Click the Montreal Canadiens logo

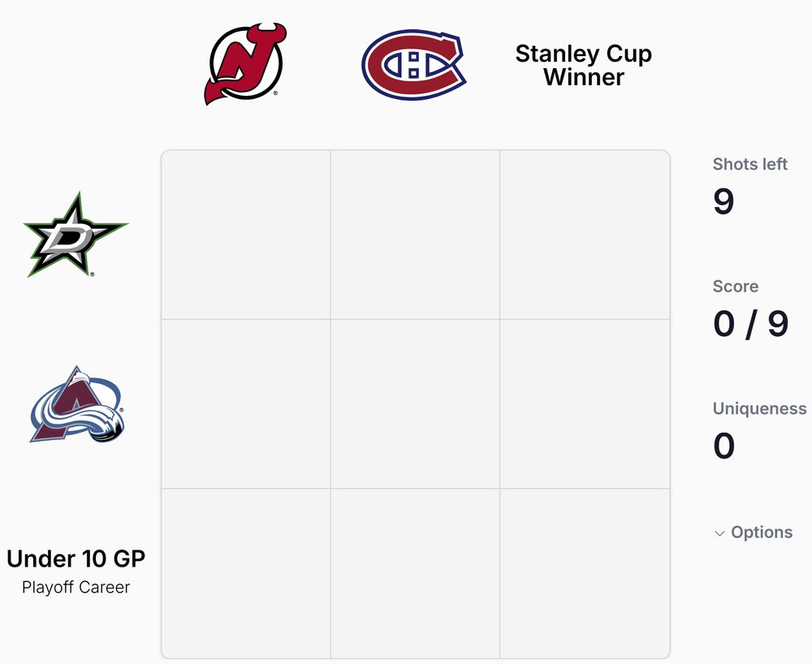[414, 65]
